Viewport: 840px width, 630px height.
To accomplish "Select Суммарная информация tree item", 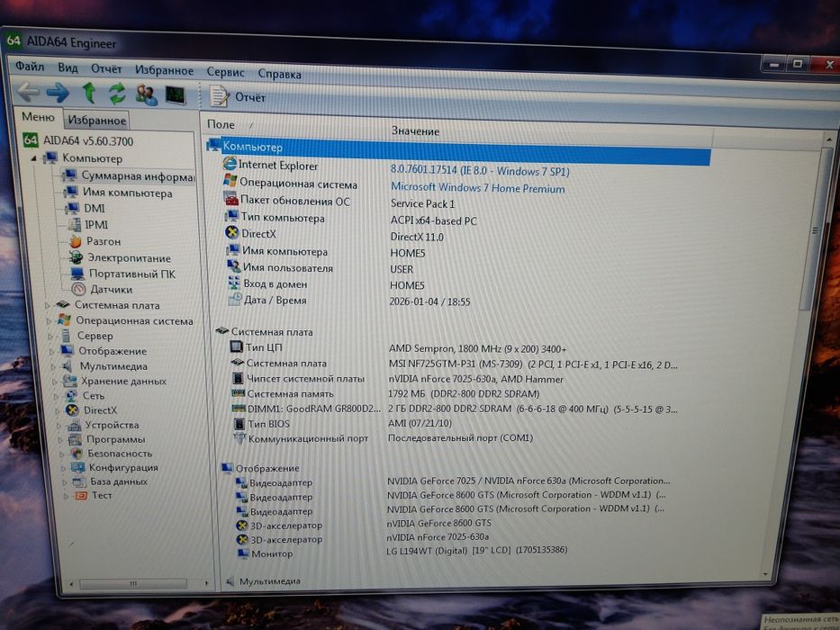I will (138, 175).
